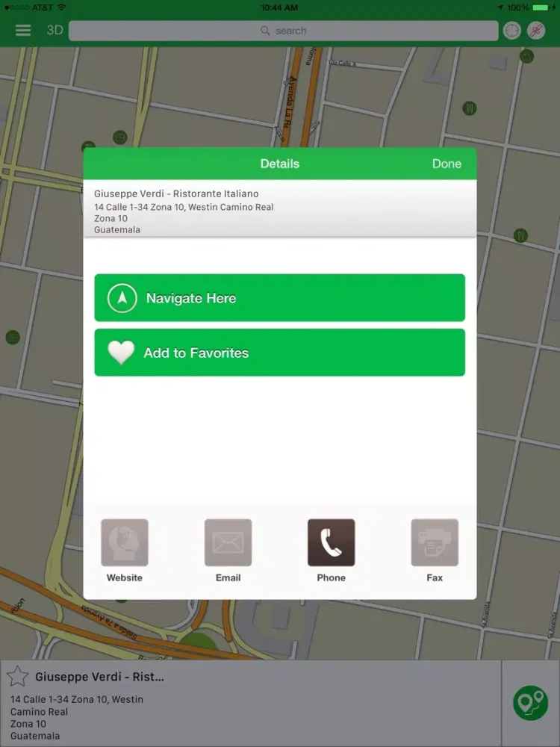Image resolution: width=560 pixels, height=747 pixels.
Task: Tap the POI marker on the left map edge
Action: (13, 338)
